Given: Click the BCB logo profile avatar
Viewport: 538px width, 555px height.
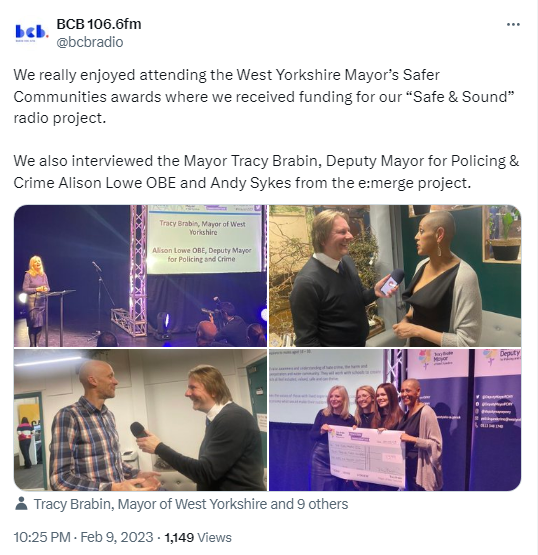Looking at the screenshot, I should [x=31, y=33].
